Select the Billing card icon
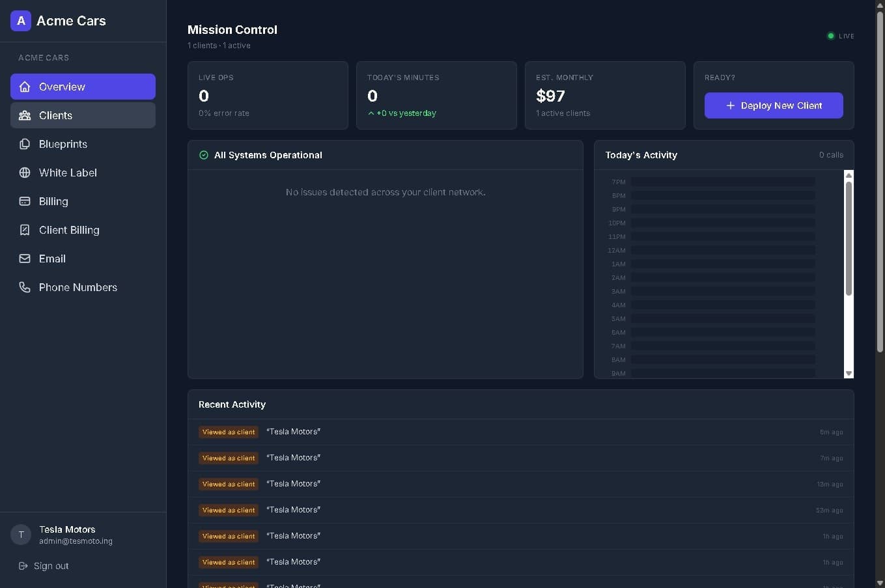 point(25,201)
